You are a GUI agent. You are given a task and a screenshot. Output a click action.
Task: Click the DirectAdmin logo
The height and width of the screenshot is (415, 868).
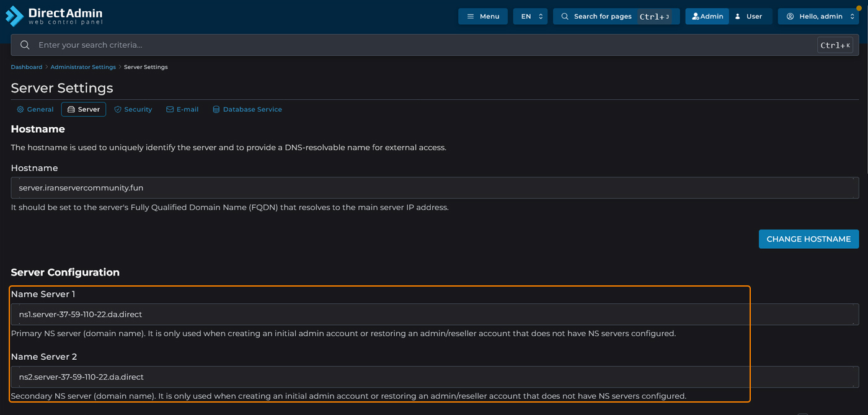tap(54, 16)
